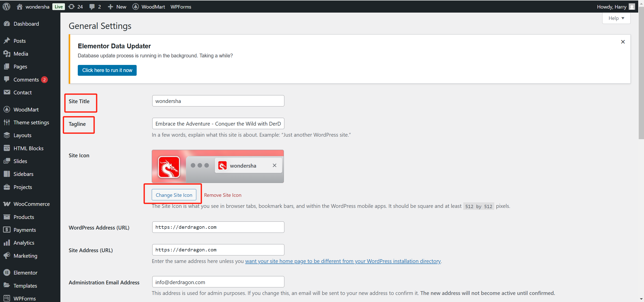Go to Products in the sidebar menu
The height and width of the screenshot is (302, 644).
[24, 217]
